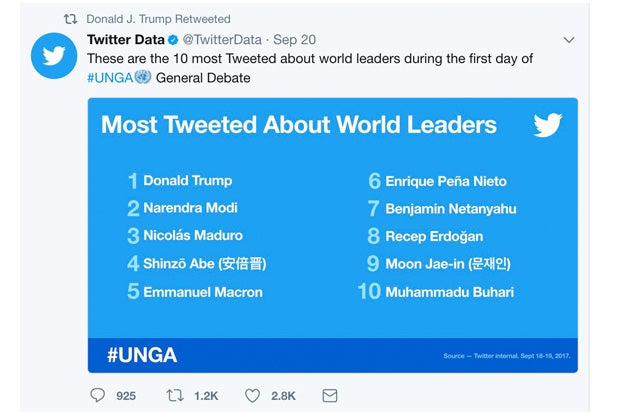618x412 pixels.
Task: Click the #UNGA banner on the infographic
Action: [x=141, y=355]
